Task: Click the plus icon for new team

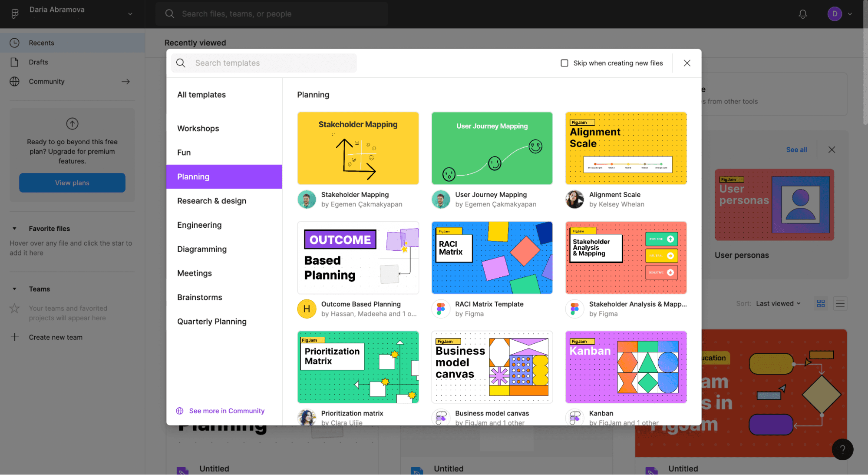Action: point(15,337)
